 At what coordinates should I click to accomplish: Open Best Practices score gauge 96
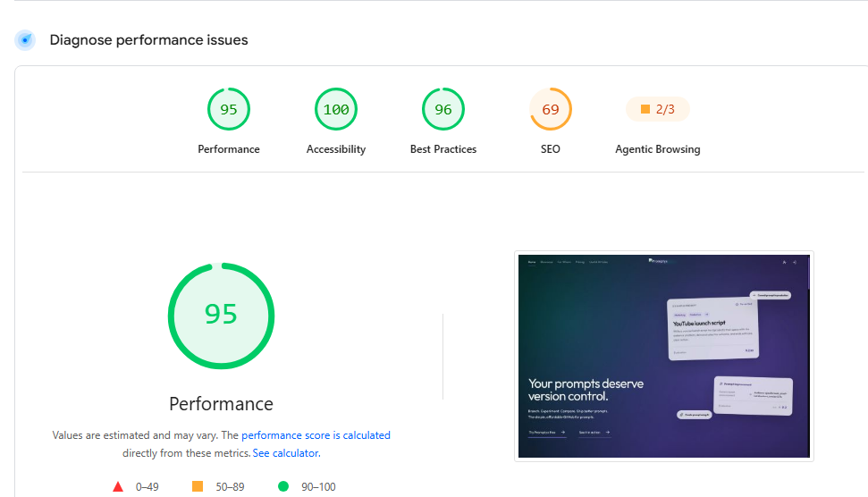point(443,109)
